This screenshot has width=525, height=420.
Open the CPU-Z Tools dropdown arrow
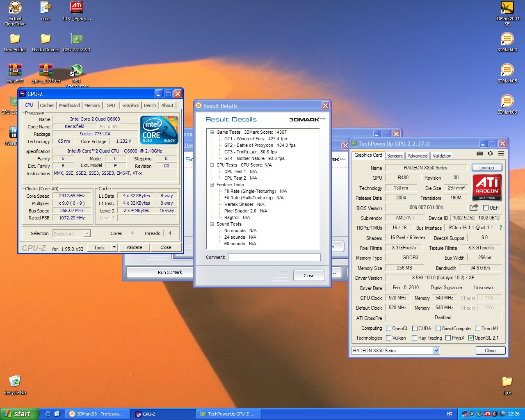pyautogui.click(x=114, y=247)
